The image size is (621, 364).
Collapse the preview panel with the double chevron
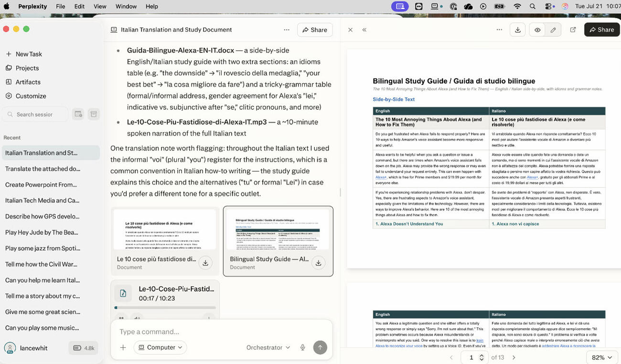(x=364, y=30)
